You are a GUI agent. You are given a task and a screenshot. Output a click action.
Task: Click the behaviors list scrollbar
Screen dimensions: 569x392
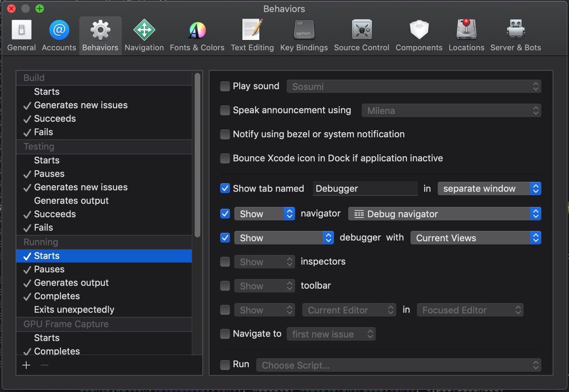[197, 154]
